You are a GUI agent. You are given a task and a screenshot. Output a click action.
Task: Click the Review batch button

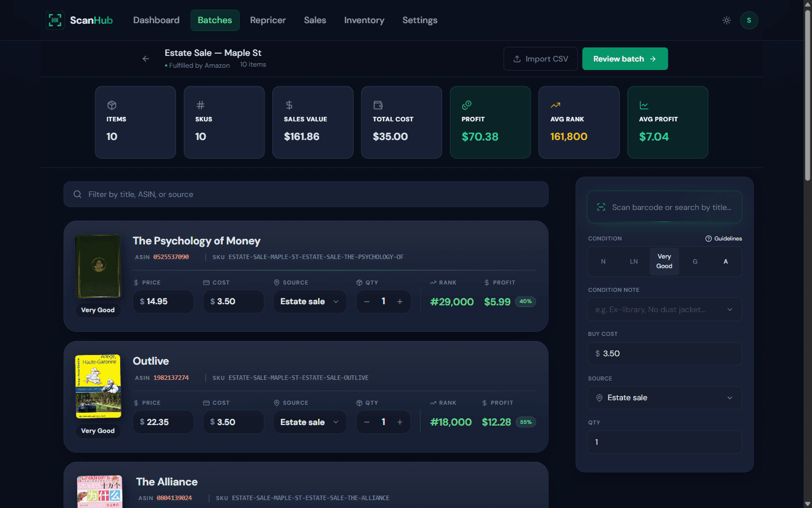click(x=625, y=59)
